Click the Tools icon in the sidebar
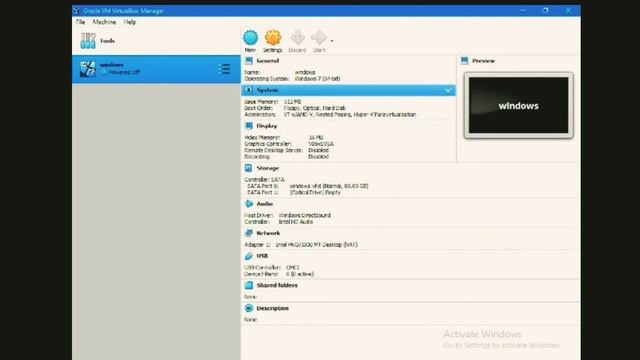 pyautogui.click(x=88, y=41)
